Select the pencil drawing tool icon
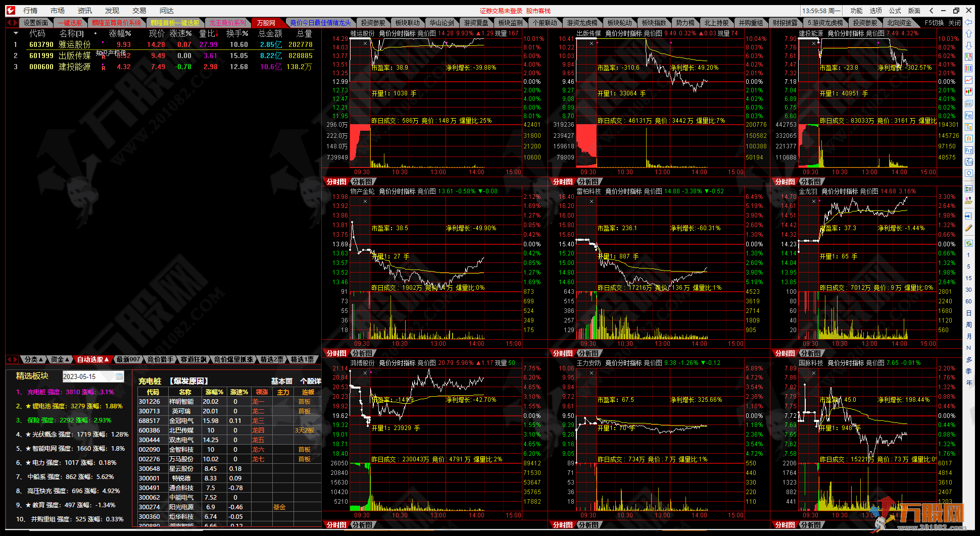The width and height of the screenshot is (980, 536). (968, 228)
